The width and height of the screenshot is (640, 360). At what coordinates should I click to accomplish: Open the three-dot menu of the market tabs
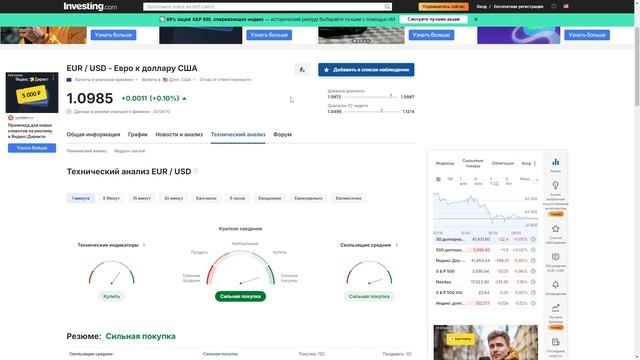coord(535,163)
